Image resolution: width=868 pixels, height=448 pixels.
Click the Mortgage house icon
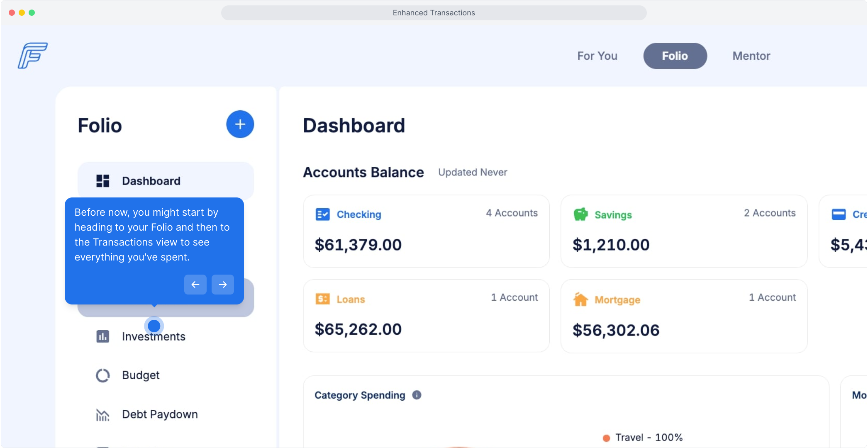pyautogui.click(x=580, y=299)
